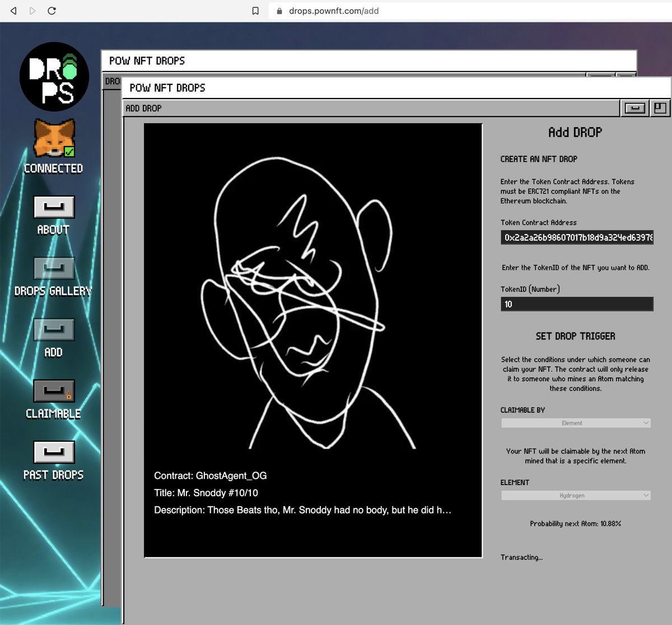672x625 pixels.
Task: Expand the Claimable By dropdown
Action: [x=576, y=423]
